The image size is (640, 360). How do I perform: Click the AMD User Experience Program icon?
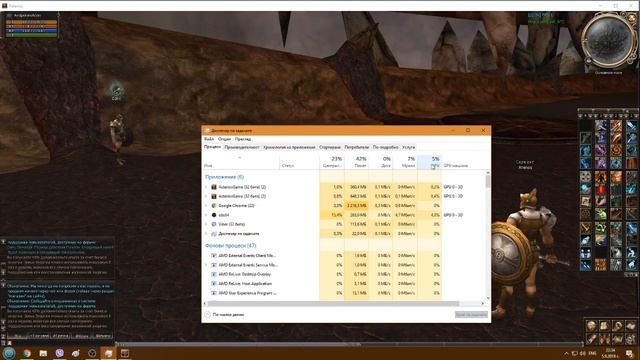coord(213,293)
